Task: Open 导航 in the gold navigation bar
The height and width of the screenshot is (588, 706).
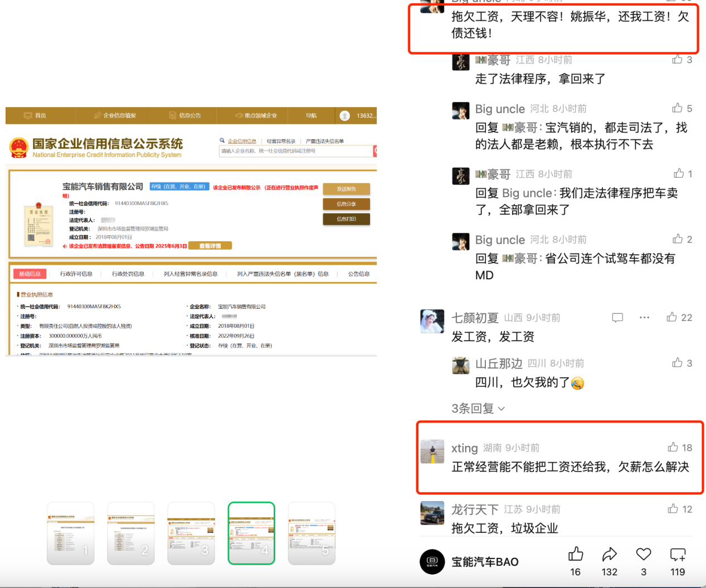Action: tap(311, 115)
